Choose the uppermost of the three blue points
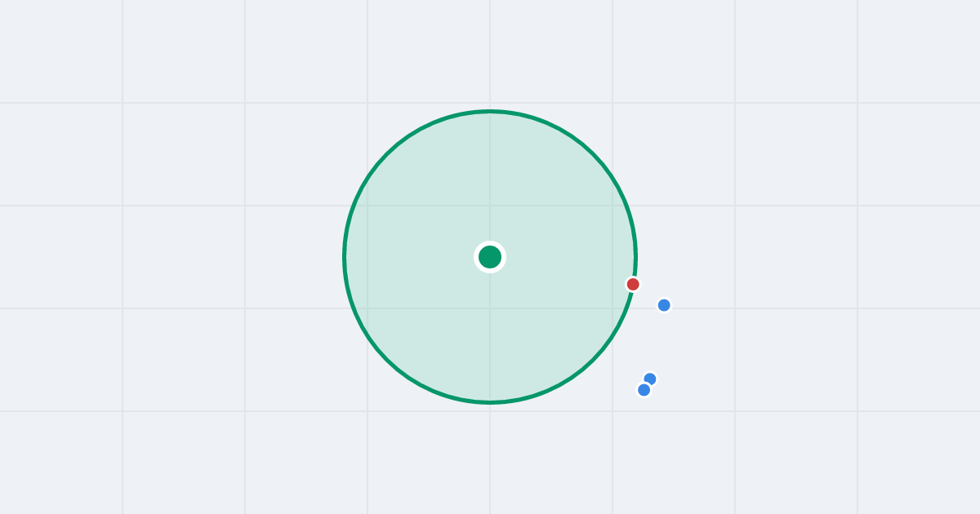The width and height of the screenshot is (980, 514). click(664, 305)
